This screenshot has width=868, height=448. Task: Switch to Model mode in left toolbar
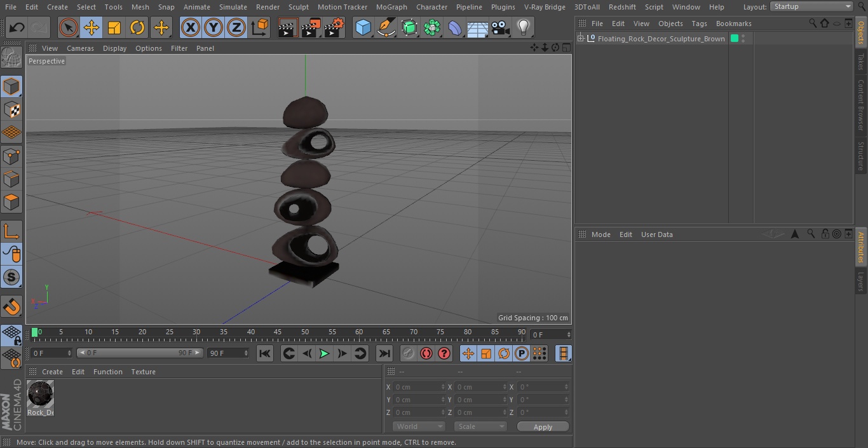click(x=11, y=86)
